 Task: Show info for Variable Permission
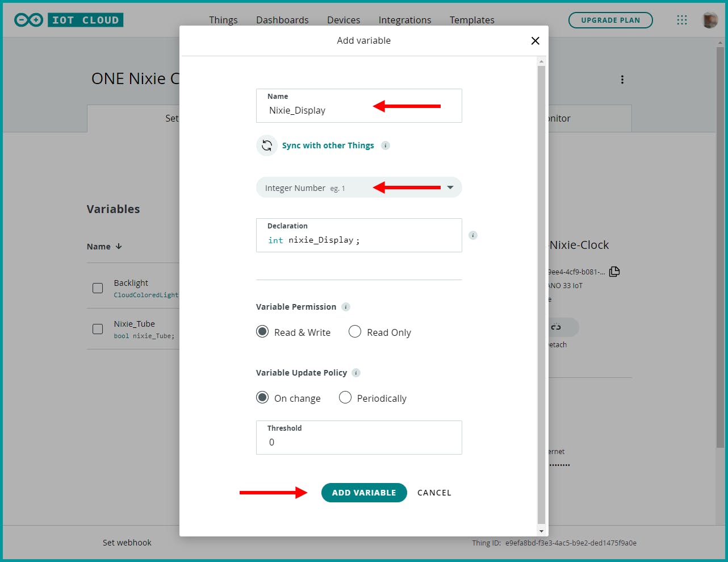tap(346, 307)
